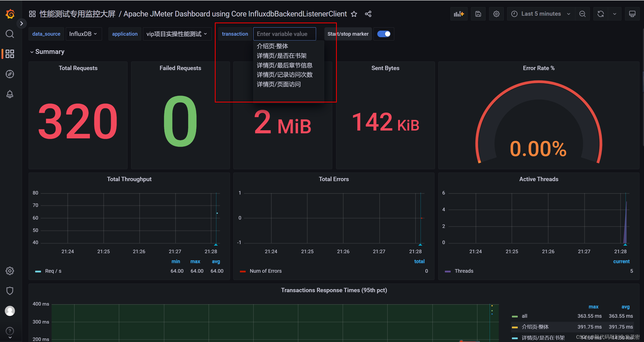Click the Req / s legend color swatch
This screenshot has height=342, width=644.
click(38, 271)
